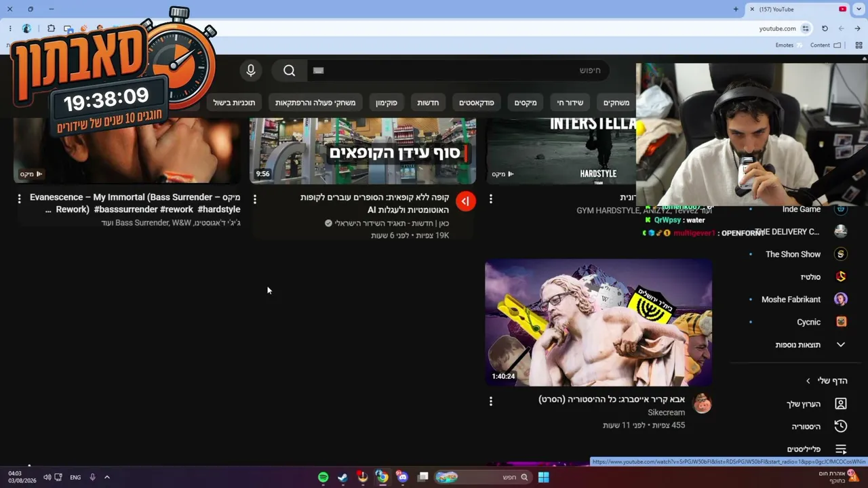Click the Moshe Fabrikant channel avatar
The height and width of the screenshot is (488, 868).
tap(841, 300)
